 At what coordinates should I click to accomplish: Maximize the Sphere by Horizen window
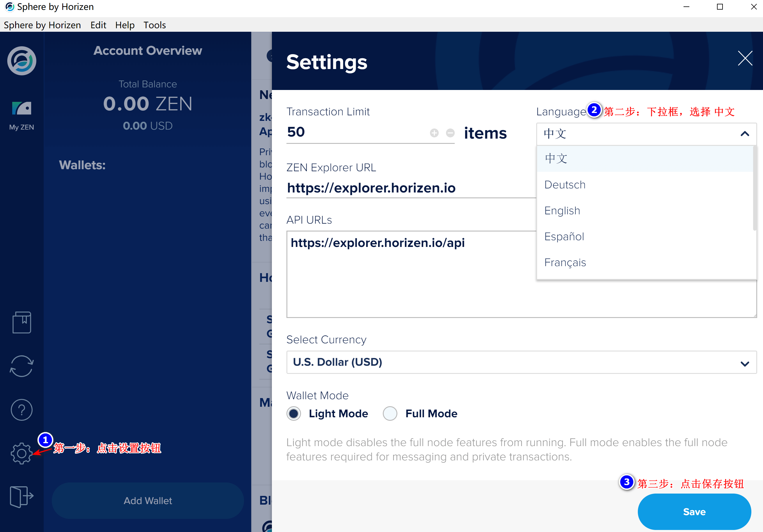tap(720, 7)
